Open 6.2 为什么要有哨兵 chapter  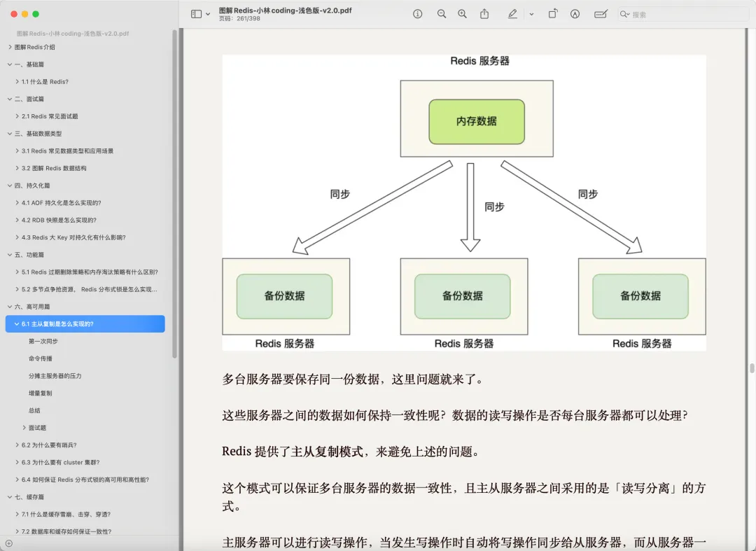(x=49, y=445)
